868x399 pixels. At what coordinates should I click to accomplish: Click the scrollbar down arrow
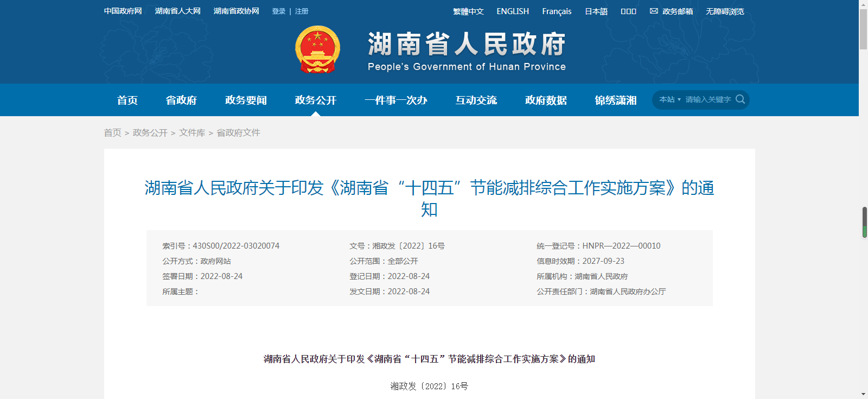tap(864, 395)
